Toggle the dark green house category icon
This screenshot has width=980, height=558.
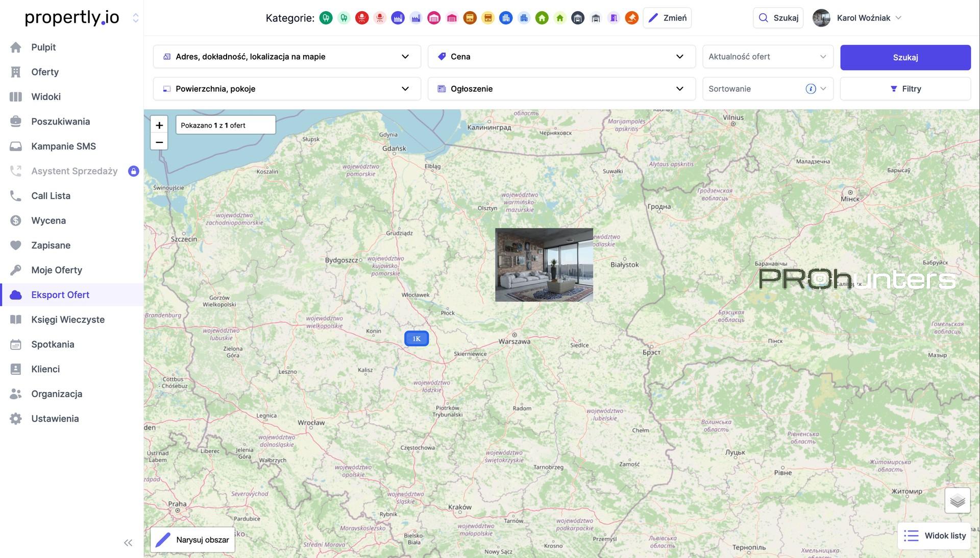(x=542, y=18)
